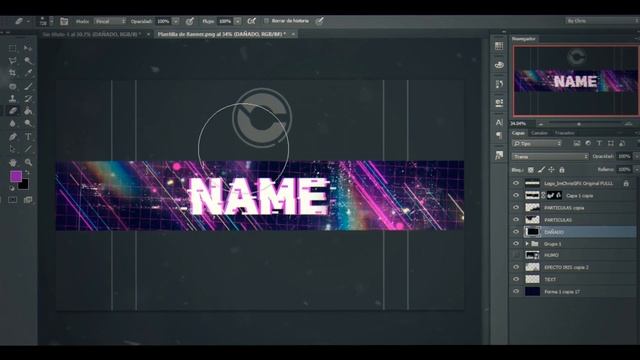Hide the 'EFECTO IRIS copia 2' layer
Image resolution: width=640 pixels, height=360 pixels.
click(516, 267)
